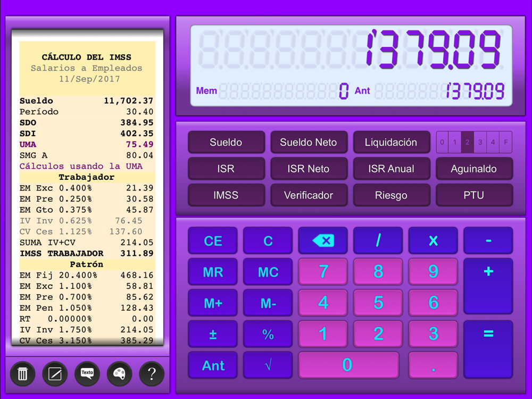Open help with the question mark icon
Viewport: 532px width, 399px height.
point(152,374)
